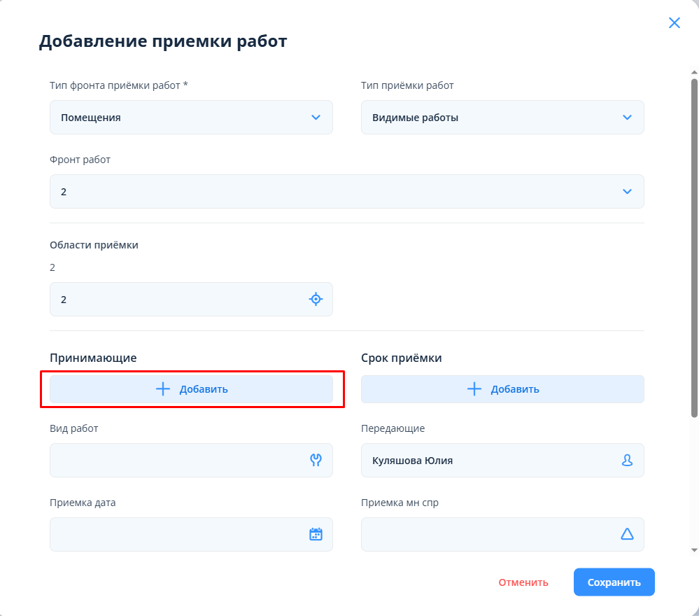The width and height of the screenshot is (699, 616).
Task: Click the scrollbar down arrow
Action: coord(694,549)
